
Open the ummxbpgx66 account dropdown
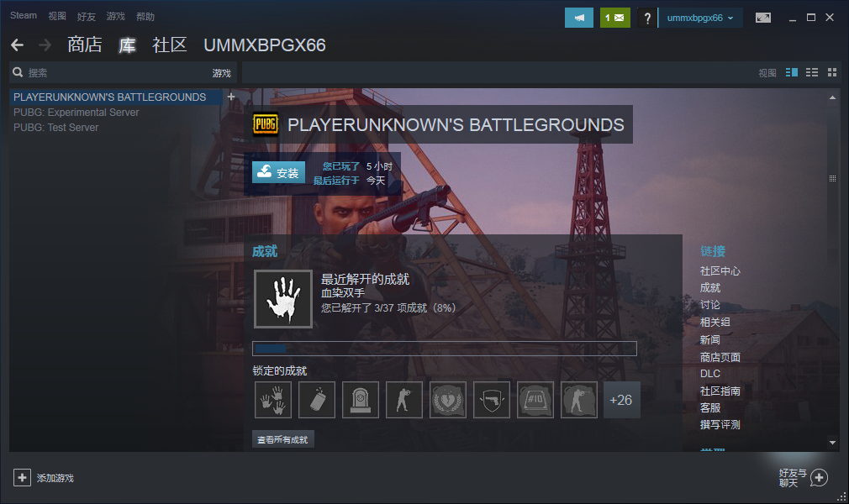pos(699,18)
